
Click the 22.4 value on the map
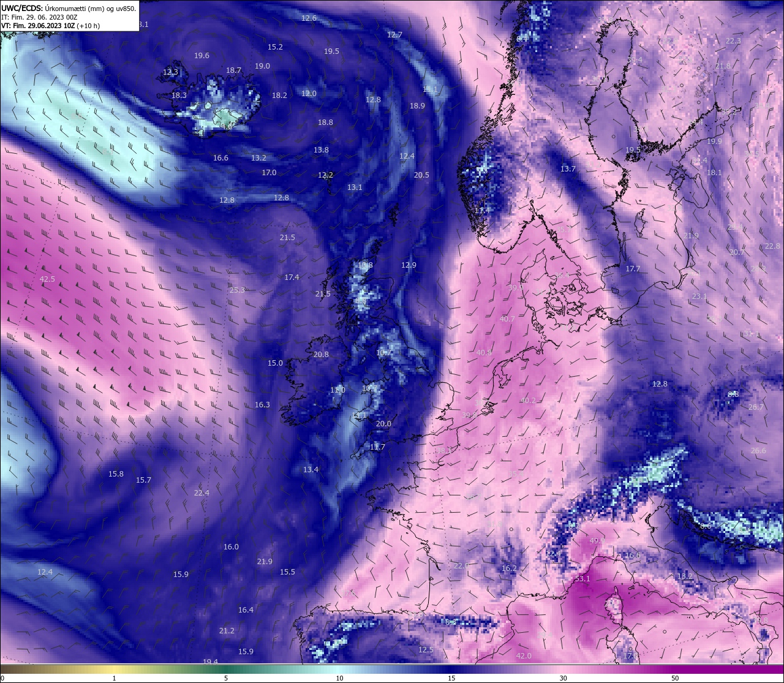(x=202, y=493)
